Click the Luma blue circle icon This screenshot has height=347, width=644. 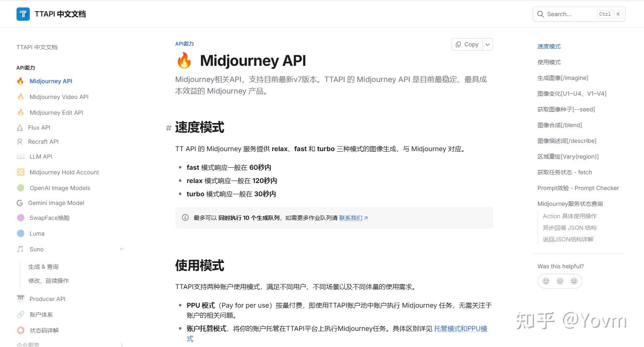(x=21, y=233)
